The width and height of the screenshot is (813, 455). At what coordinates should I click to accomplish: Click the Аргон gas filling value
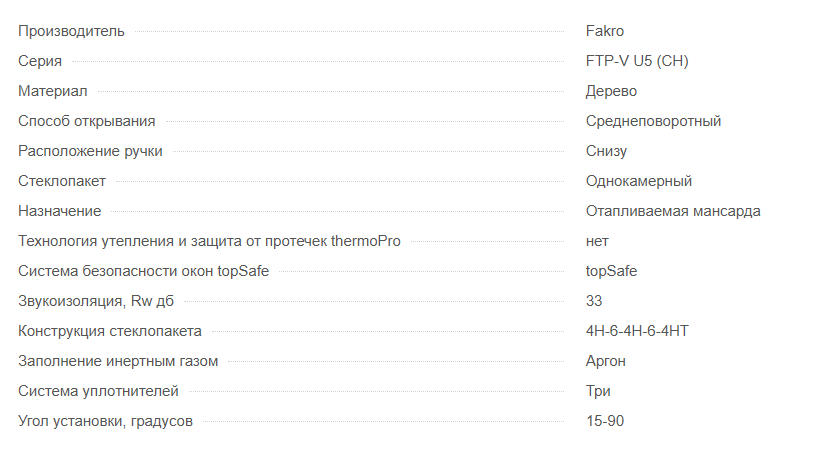coord(606,361)
